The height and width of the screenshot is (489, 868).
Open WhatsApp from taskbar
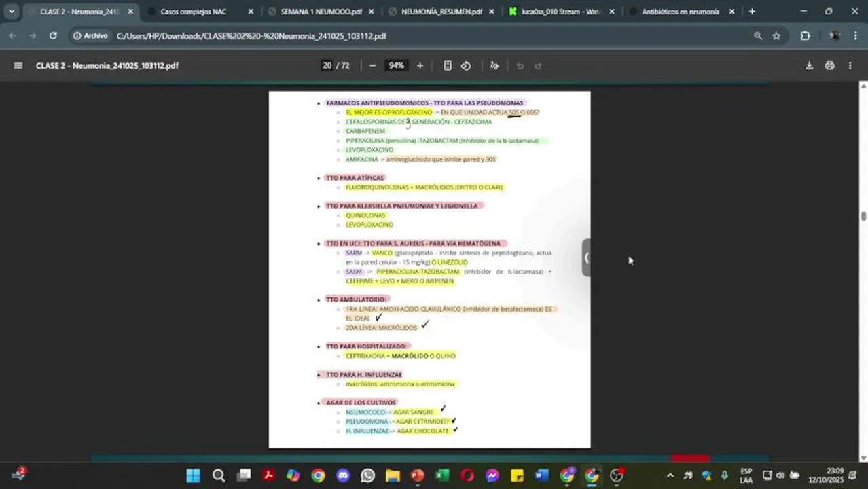[x=367, y=475]
